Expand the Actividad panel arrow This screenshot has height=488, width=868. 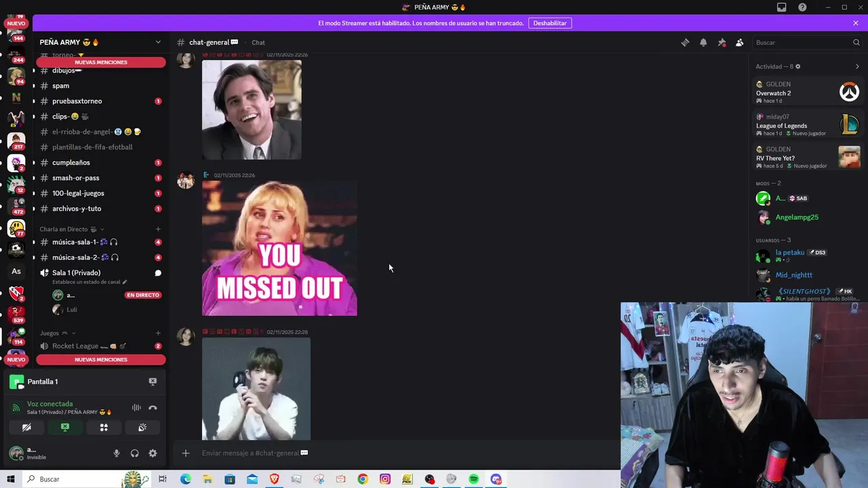(857, 66)
